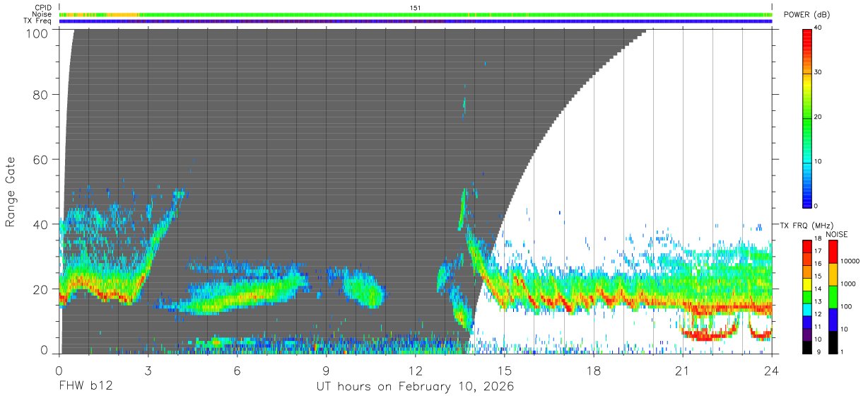
Task: Click the 40 tick on the POWER scale
Action: point(819,28)
